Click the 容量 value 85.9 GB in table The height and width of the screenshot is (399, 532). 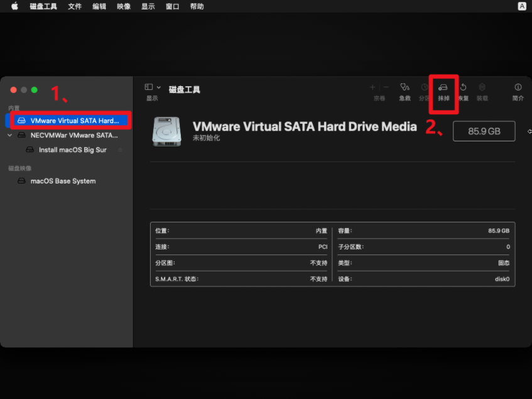point(499,231)
